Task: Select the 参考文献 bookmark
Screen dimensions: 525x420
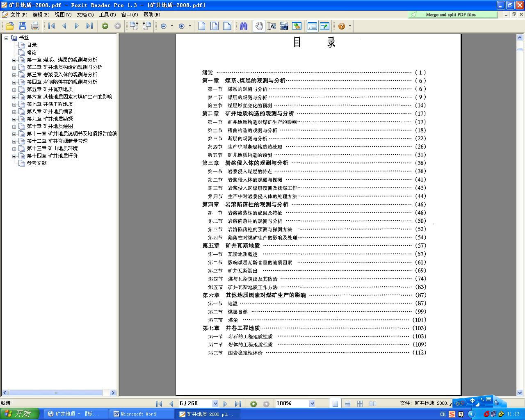Action: point(37,163)
